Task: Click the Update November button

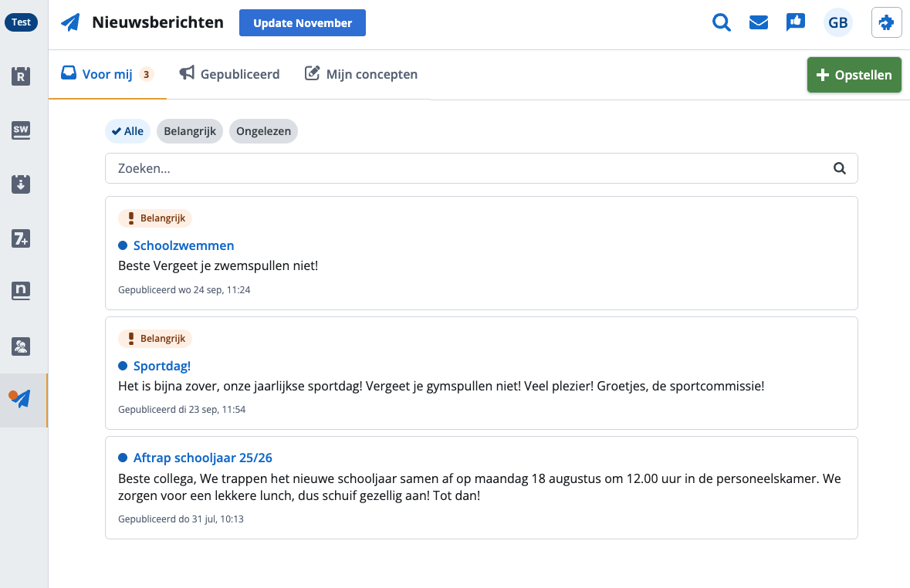Action: (x=302, y=23)
